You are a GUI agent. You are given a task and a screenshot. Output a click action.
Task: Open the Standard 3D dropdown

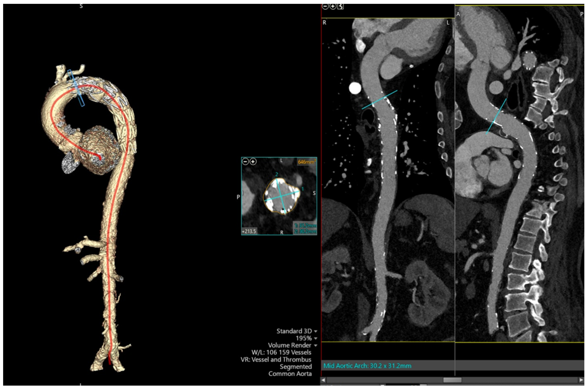(316, 331)
